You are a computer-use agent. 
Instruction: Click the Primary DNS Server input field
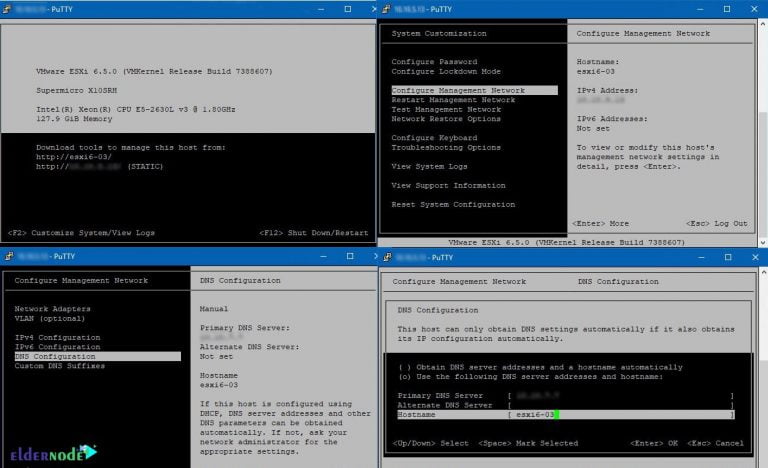(x=621, y=395)
